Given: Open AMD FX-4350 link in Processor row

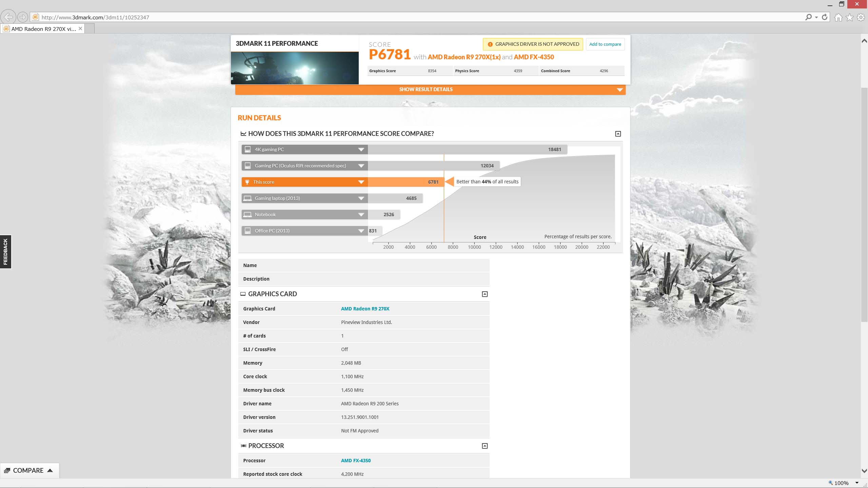Looking at the screenshot, I should click(x=356, y=461).
